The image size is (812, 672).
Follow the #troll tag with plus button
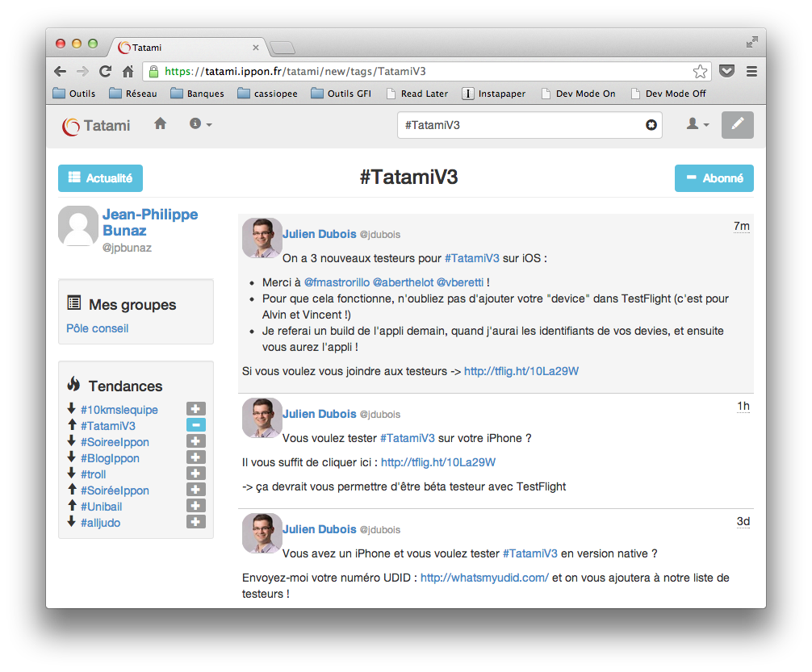coord(195,474)
